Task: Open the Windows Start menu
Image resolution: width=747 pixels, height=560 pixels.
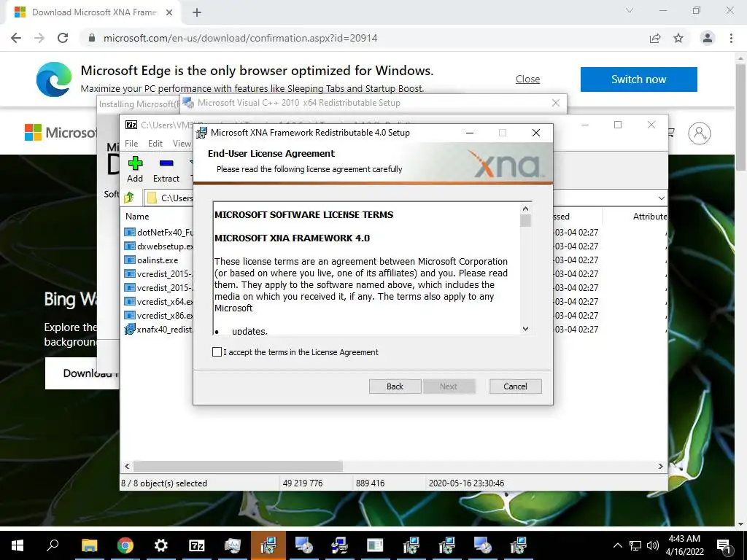Action: click(18, 545)
